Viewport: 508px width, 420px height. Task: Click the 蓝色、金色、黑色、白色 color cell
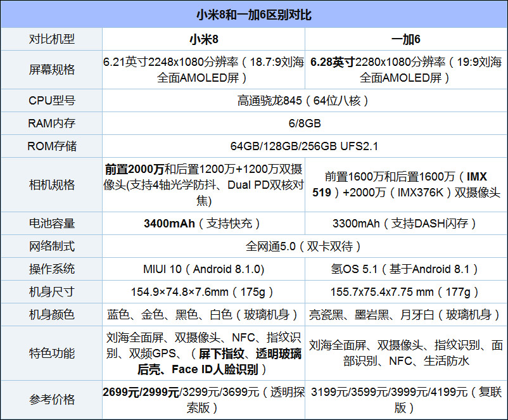(x=203, y=314)
